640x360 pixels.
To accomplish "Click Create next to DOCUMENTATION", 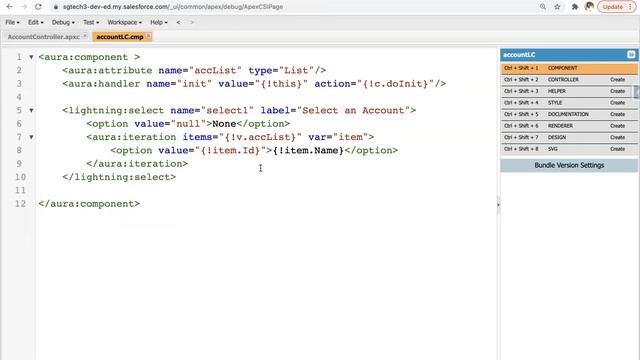I will (x=618, y=114).
